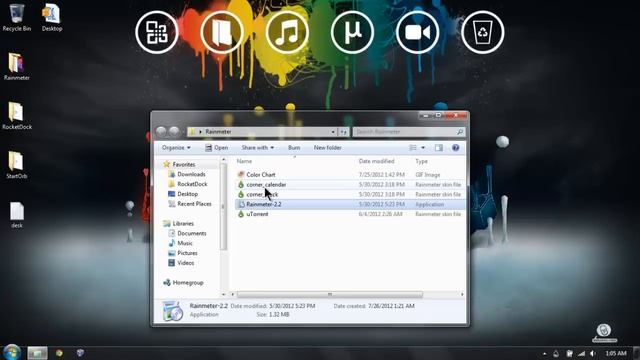The height and width of the screenshot is (360, 640).
Task: Open Homegroup in navigation pane
Action: pos(187,282)
